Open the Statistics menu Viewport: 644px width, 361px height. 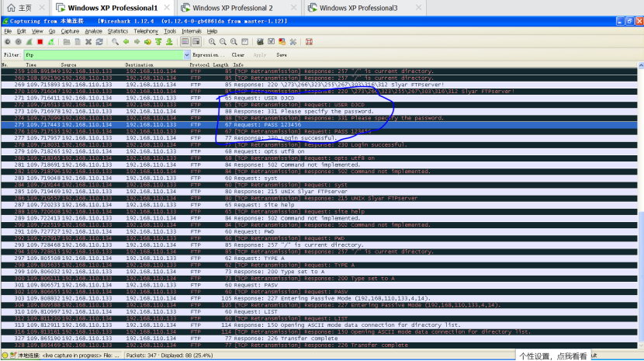coord(117,31)
